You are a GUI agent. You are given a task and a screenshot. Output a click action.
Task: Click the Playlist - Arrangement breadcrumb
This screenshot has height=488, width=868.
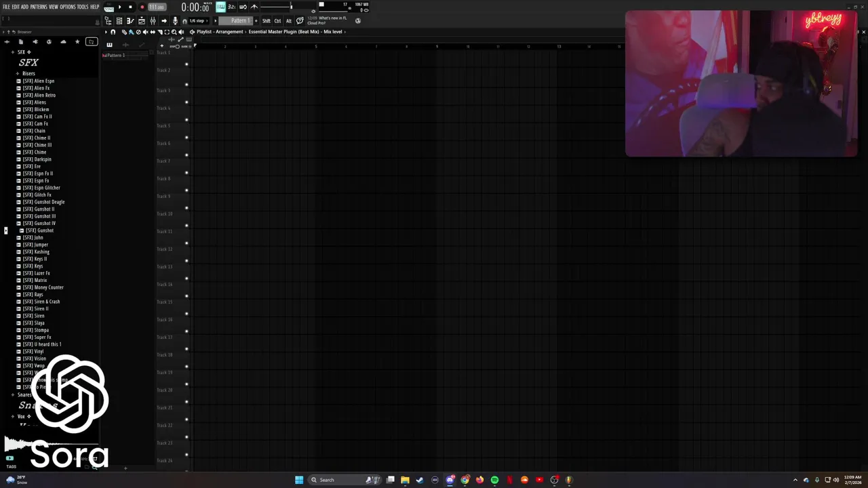220,32
